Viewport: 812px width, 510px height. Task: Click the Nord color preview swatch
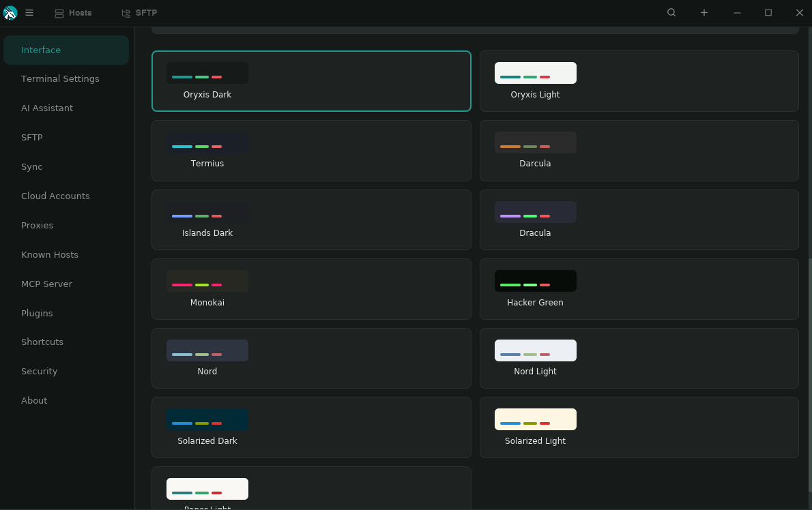207,350
